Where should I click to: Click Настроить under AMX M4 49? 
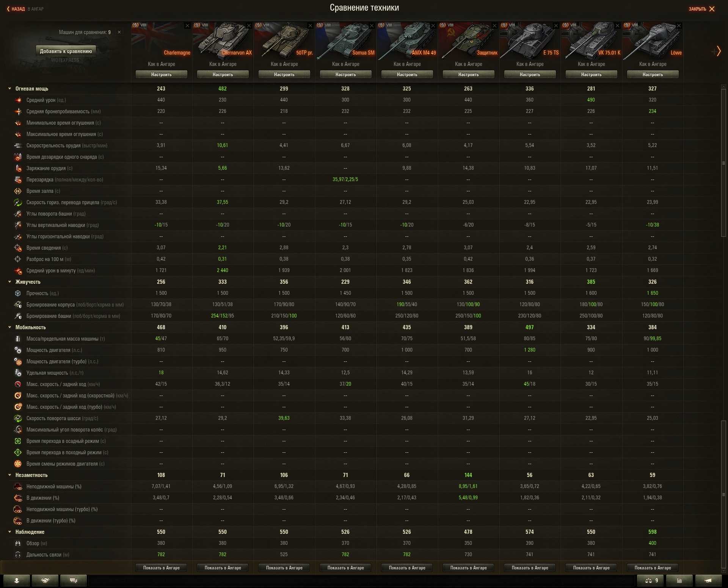coord(407,75)
